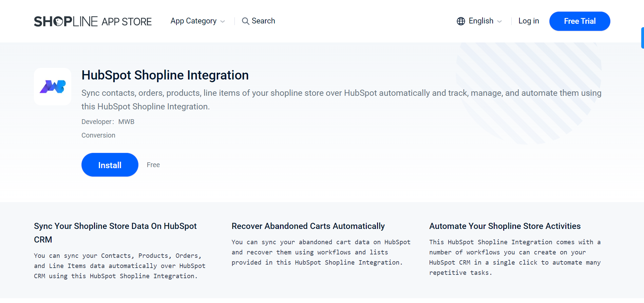Click the developer name MWB
Screen dimensions: 644x303
126,122
